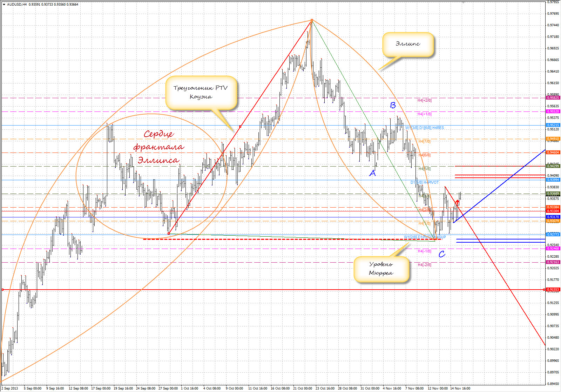The image size is (561, 392).
Task: Click the 'D1[5/8] H4PIVOT' level label
Action: 425,182
